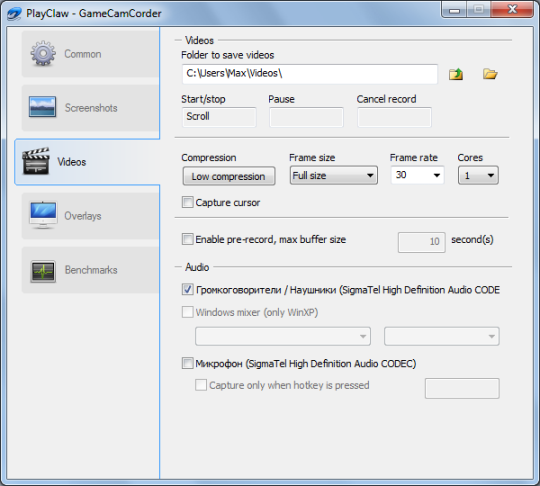Switch to the Screenshots tab

91,108
